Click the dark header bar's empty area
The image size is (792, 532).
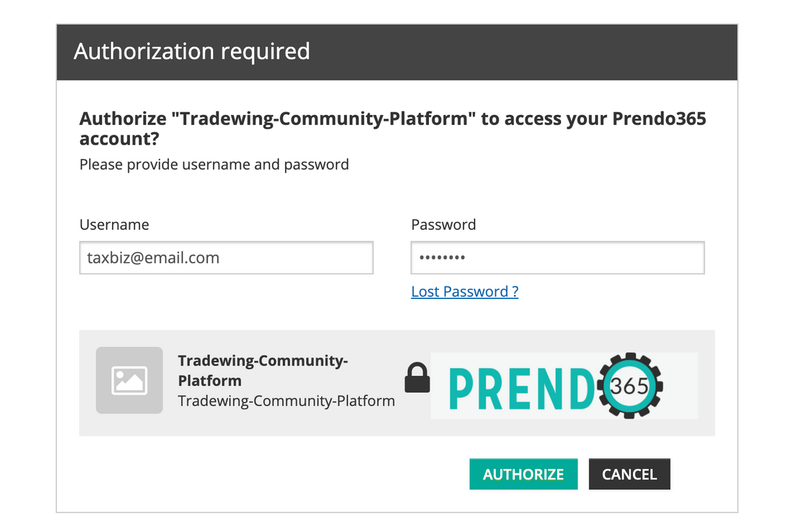click(528, 51)
